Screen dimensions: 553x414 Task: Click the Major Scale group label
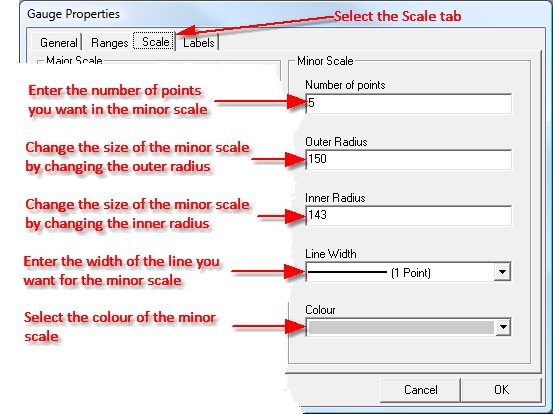point(74,60)
